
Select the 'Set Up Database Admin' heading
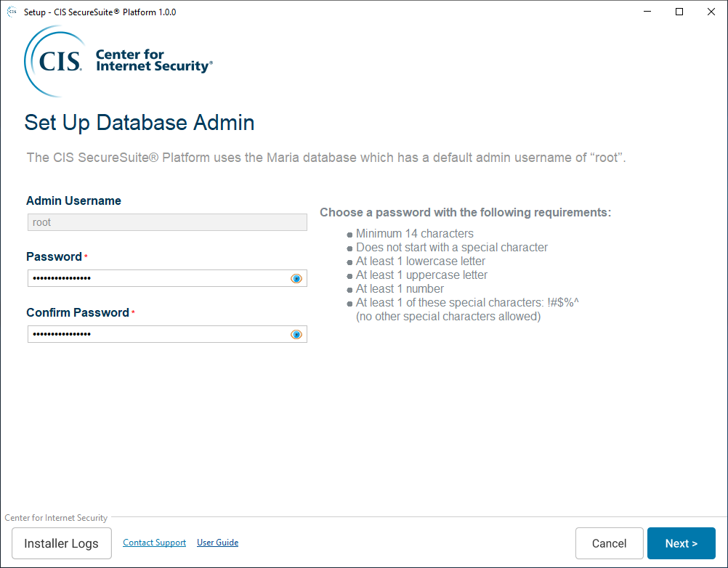click(x=139, y=123)
